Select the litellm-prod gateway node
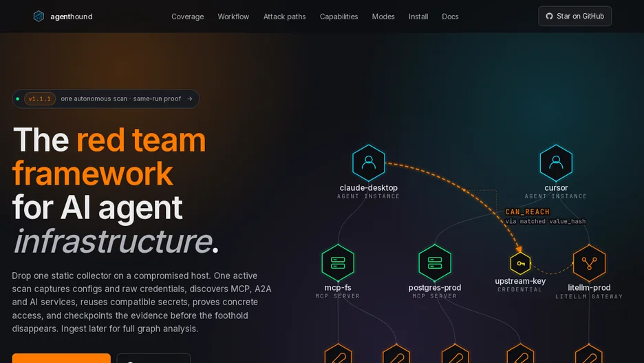This screenshot has height=363, width=644. click(x=589, y=263)
